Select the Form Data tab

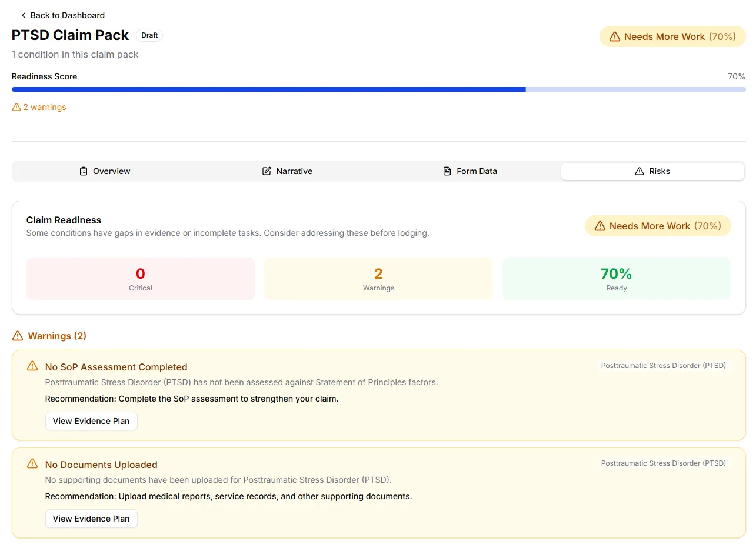(x=469, y=171)
